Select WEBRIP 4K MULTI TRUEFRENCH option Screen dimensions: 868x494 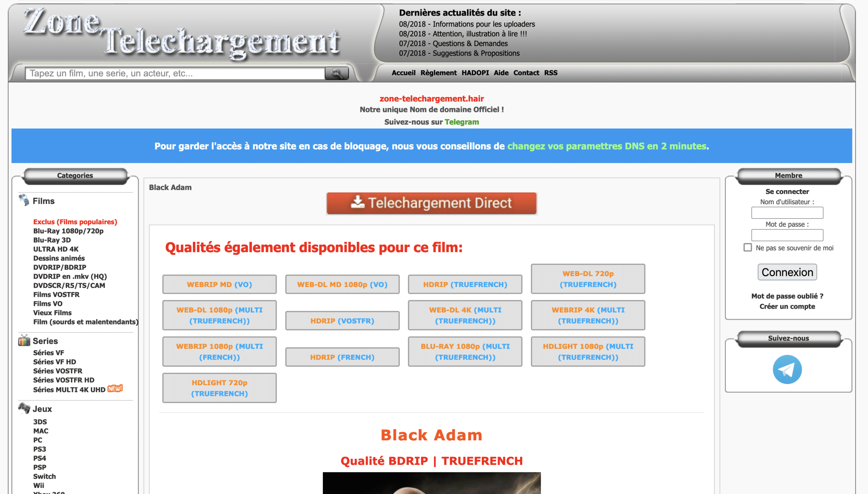point(588,315)
